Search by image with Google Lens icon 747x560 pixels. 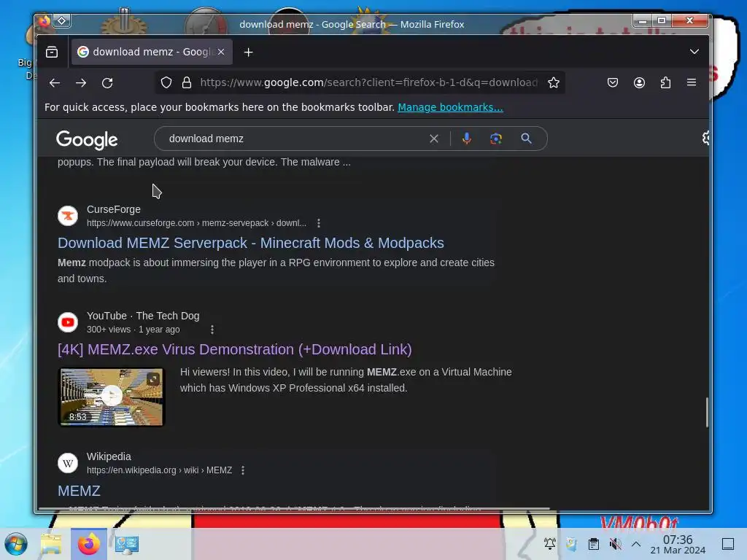click(496, 139)
